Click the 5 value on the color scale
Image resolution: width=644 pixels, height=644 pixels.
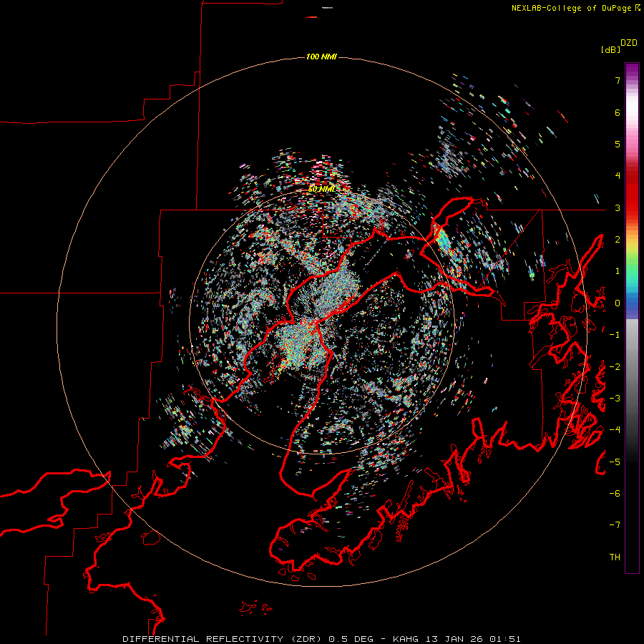pos(618,144)
